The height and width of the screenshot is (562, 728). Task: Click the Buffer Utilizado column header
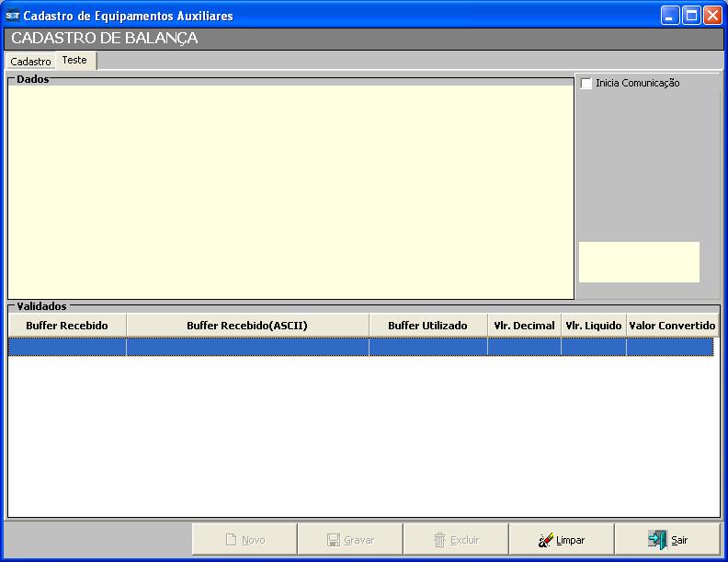click(x=427, y=326)
